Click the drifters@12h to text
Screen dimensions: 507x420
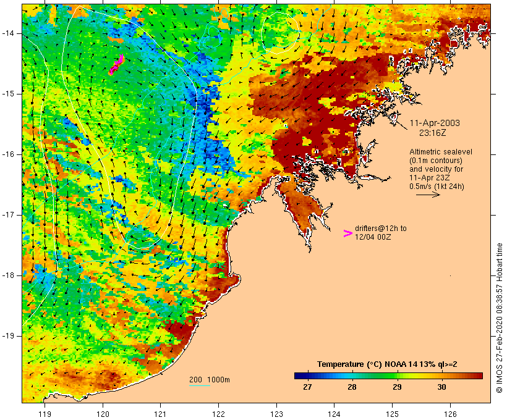click(x=381, y=229)
